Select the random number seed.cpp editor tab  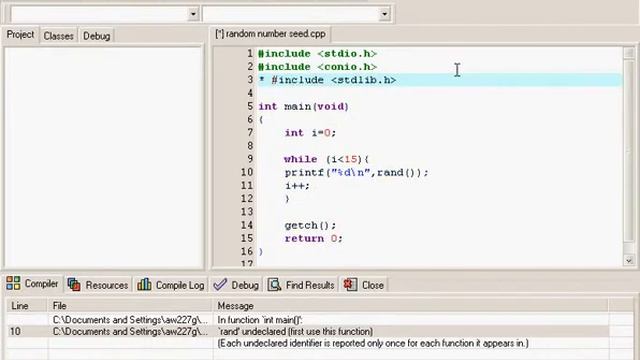[271, 34]
